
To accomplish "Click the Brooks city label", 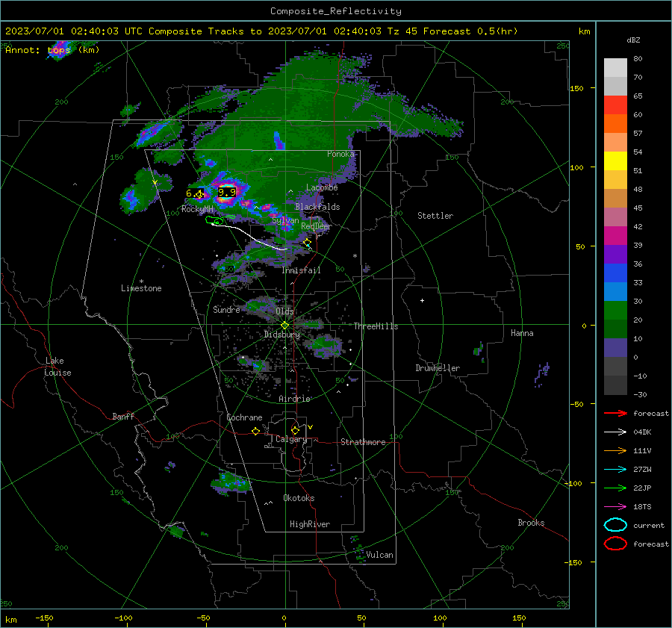I will coord(531,523).
